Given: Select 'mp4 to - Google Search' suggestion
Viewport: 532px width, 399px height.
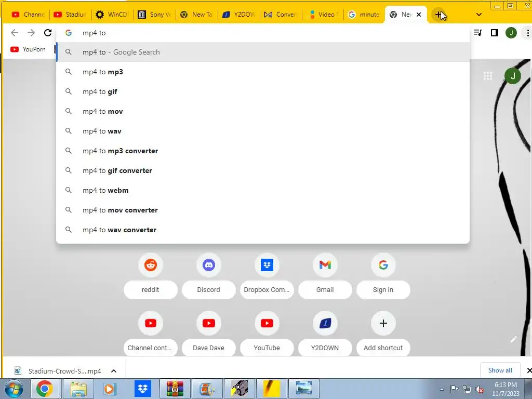Looking at the screenshot, I should [x=263, y=52].
